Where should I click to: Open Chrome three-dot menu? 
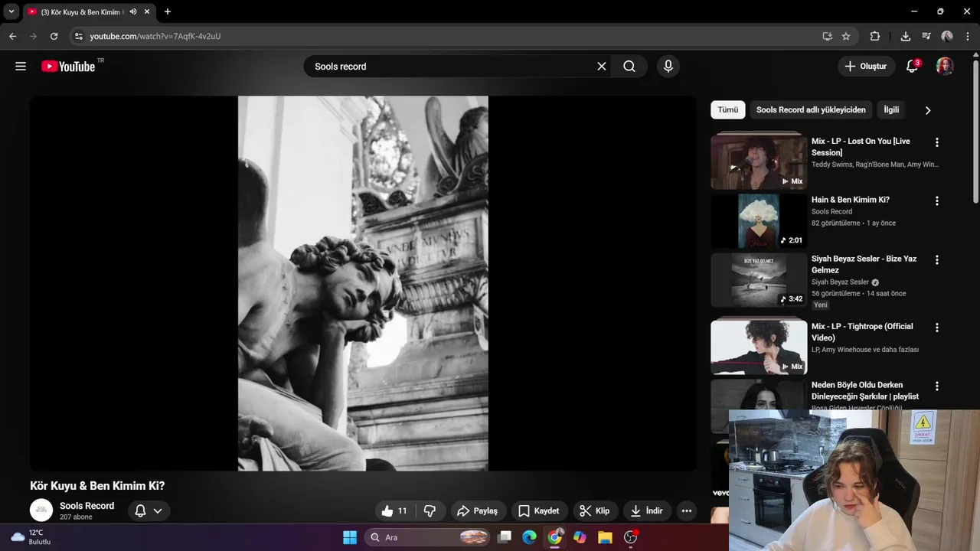968,36
